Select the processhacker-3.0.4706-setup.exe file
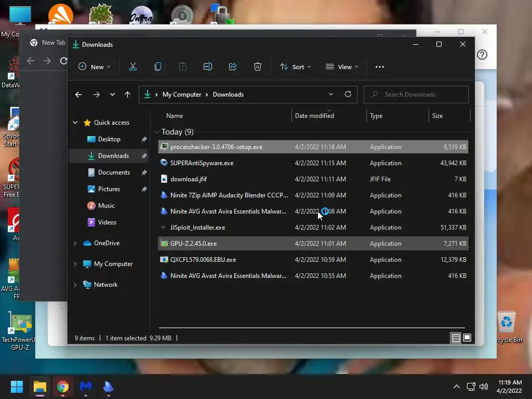Image resolution: width=532 pixels, height=399 pixels. pyautogui.click(x=313, y=147)
